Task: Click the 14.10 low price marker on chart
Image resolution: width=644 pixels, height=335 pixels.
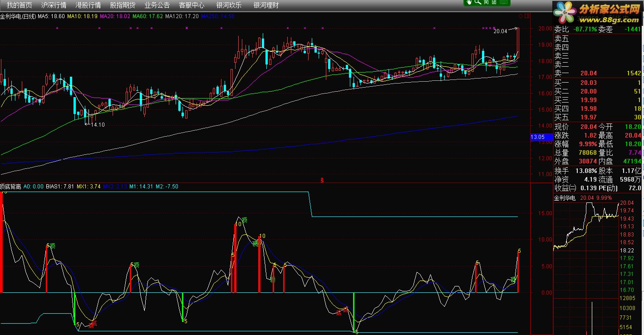Action: tap(98, 124)
